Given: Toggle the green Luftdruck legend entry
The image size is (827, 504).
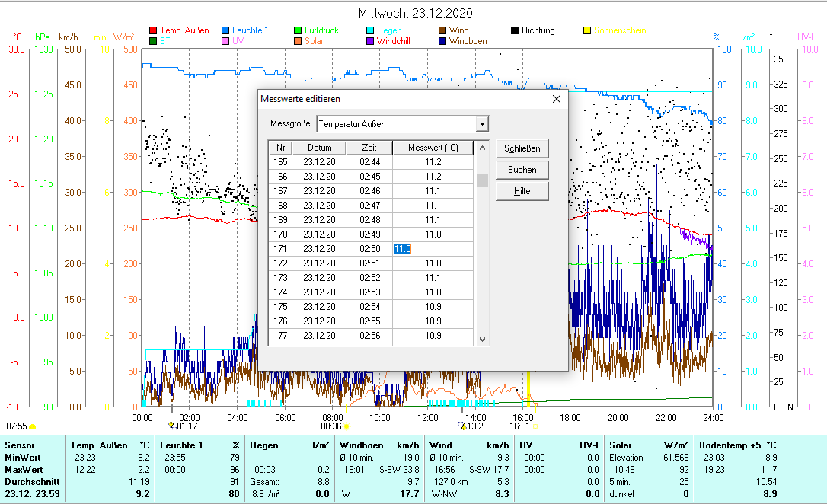Looking at the screenshot, I should point(298,31).
